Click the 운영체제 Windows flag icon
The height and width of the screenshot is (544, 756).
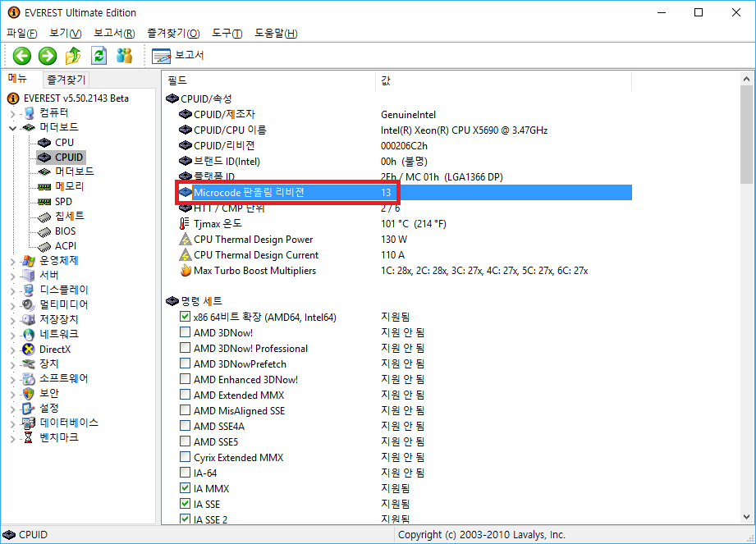29,261
